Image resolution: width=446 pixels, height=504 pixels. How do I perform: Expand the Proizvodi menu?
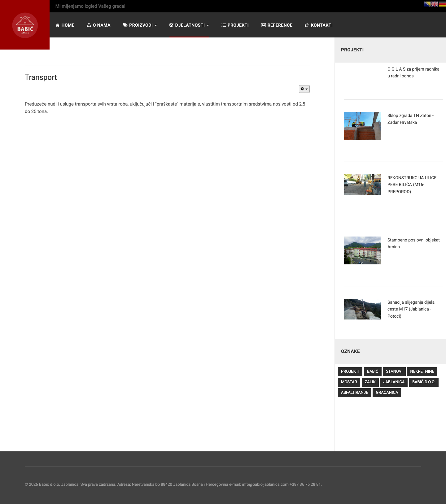coord(140,25)
